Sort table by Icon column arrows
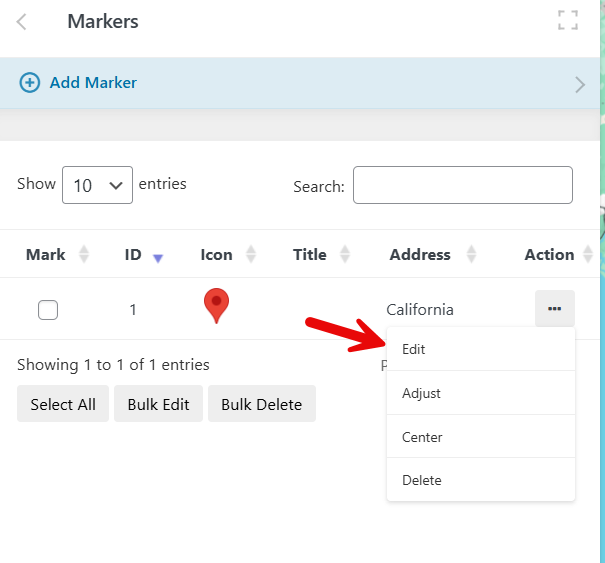Viewport: 605px width, 563px height. pos(251,255)
